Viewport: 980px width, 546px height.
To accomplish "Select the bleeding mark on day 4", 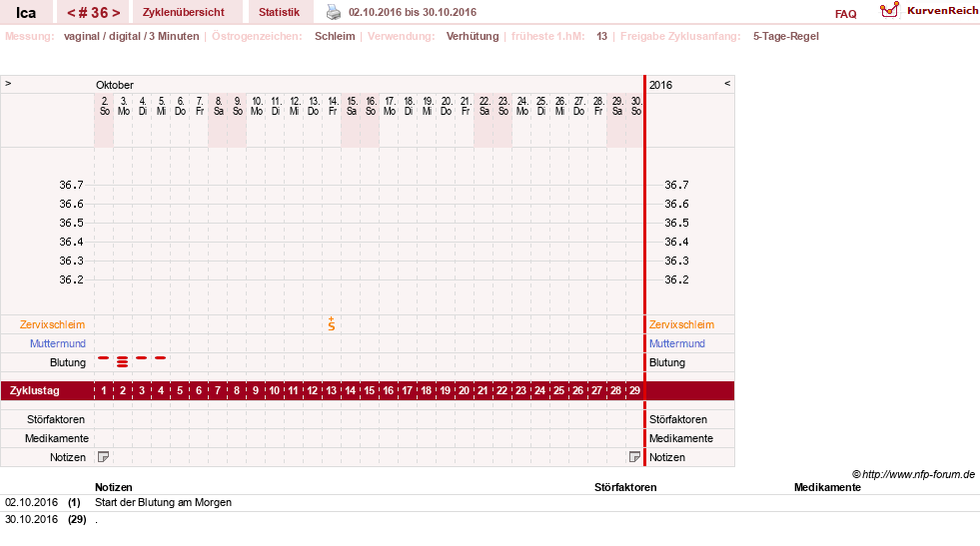I will [x=161, y=358].
